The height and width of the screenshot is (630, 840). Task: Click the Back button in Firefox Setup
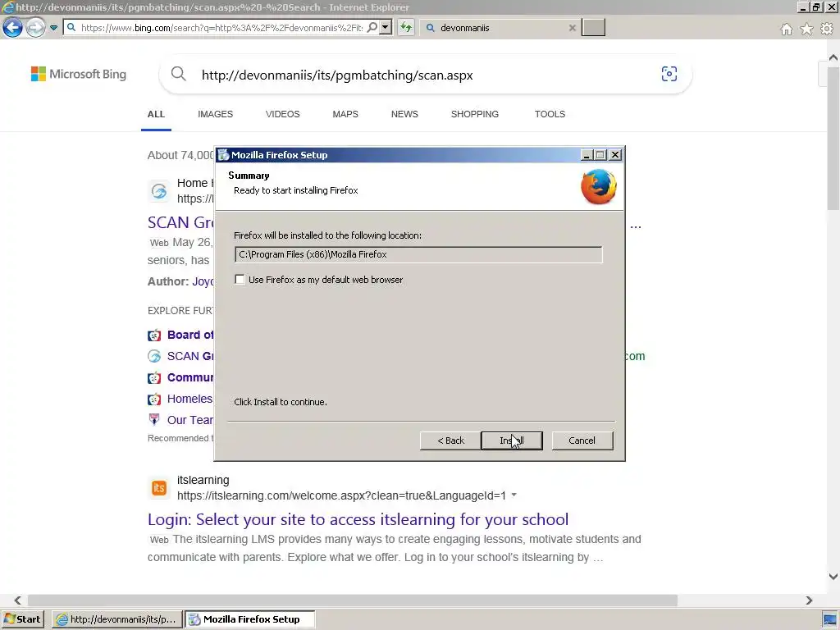click(x=450, y=441)
